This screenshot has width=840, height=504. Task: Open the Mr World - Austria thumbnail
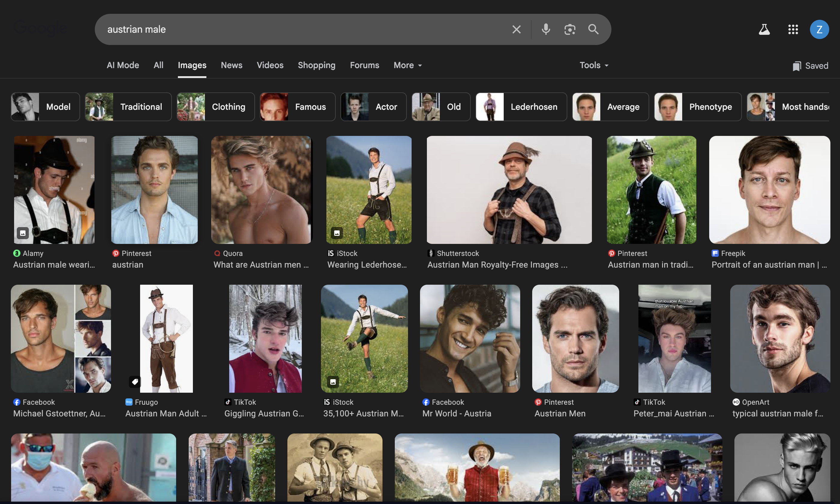(x=470, y=339)
